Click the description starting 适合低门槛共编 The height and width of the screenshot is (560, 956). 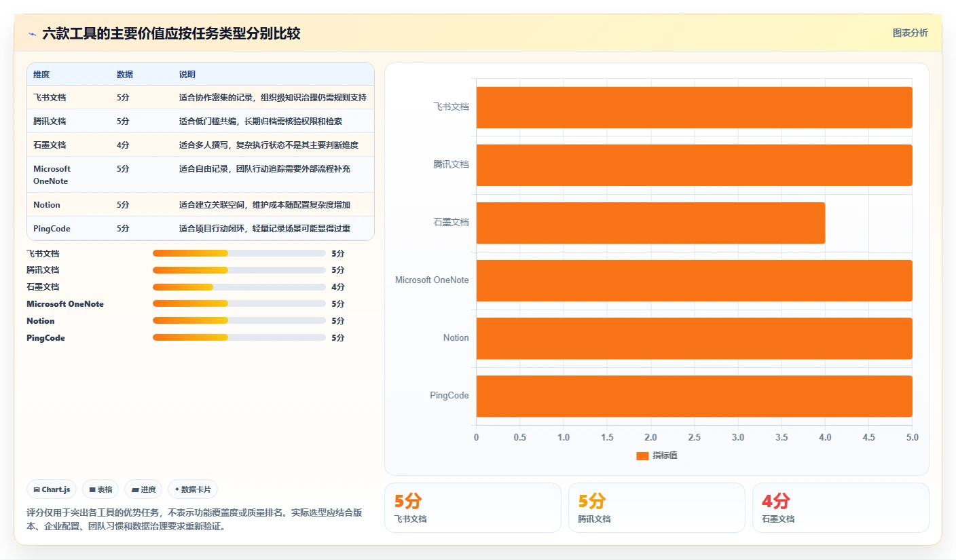261,122
